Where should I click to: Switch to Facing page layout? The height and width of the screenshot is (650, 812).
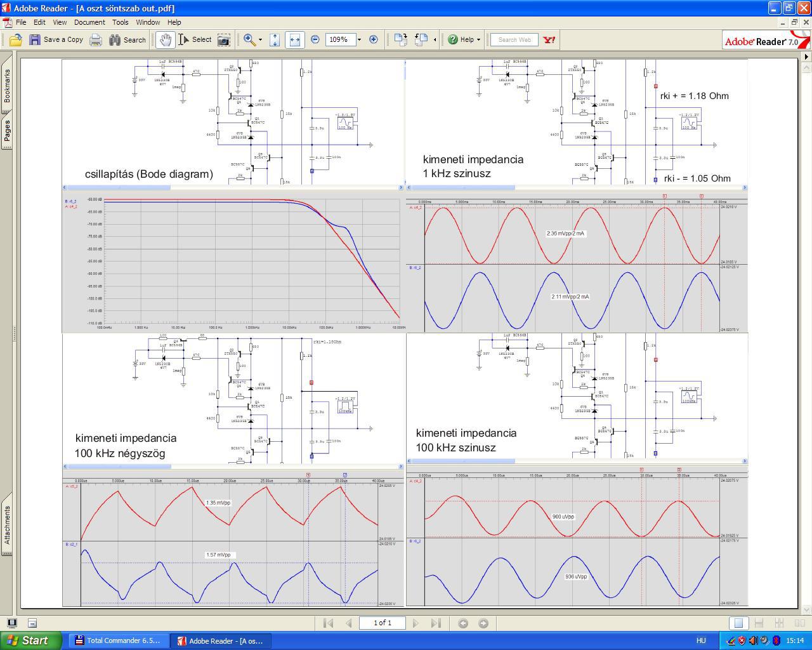click(x=799, y=623)
